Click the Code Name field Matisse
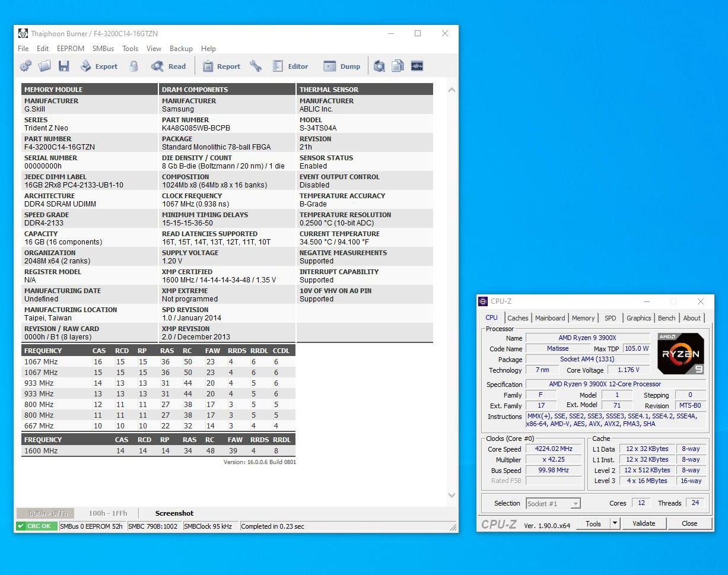 [x=558, y=349]
